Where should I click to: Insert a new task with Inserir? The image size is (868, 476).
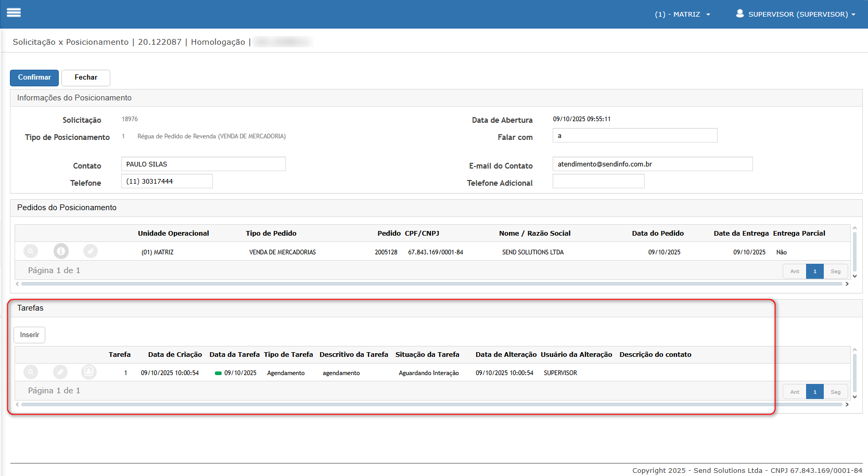tap(30, 335)
